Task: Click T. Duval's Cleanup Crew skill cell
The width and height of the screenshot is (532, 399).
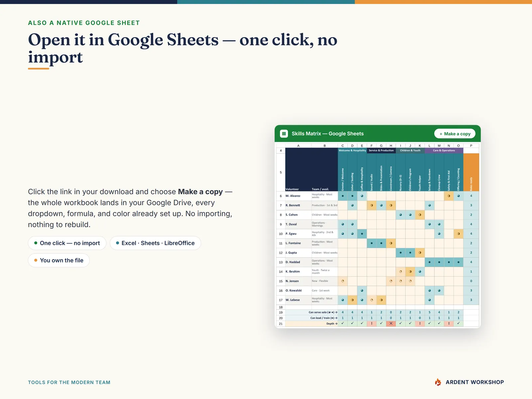Action: click(x=439, y=224)
